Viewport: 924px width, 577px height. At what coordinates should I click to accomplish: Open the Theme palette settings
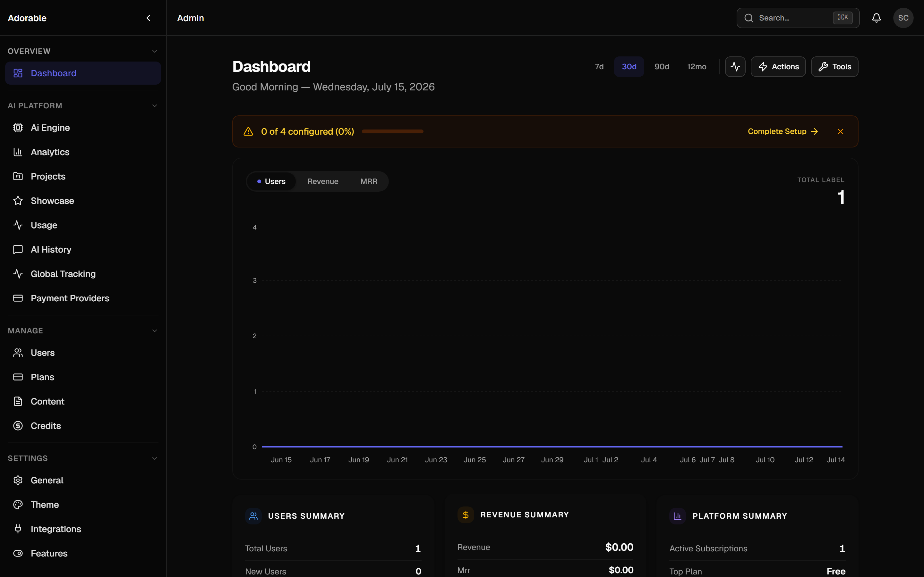point(83,505)
